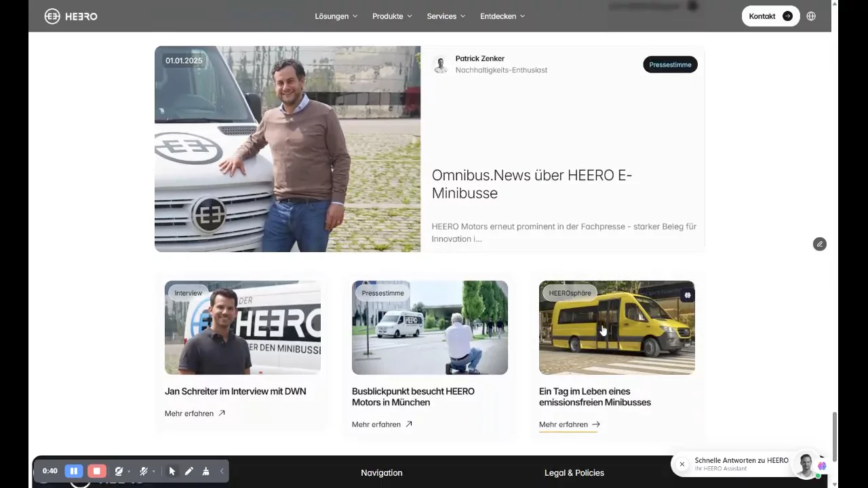Open Schnelle Antworten zu HEERO chat

pyautogui.click(x=741, y=460)
